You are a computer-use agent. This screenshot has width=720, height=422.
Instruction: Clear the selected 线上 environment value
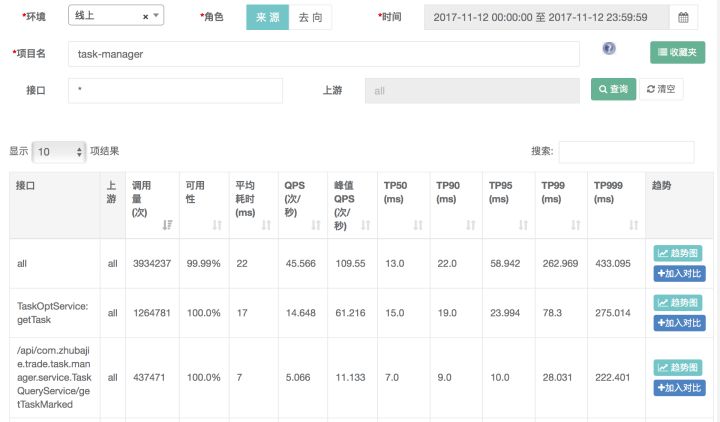(x=145, y=17)
